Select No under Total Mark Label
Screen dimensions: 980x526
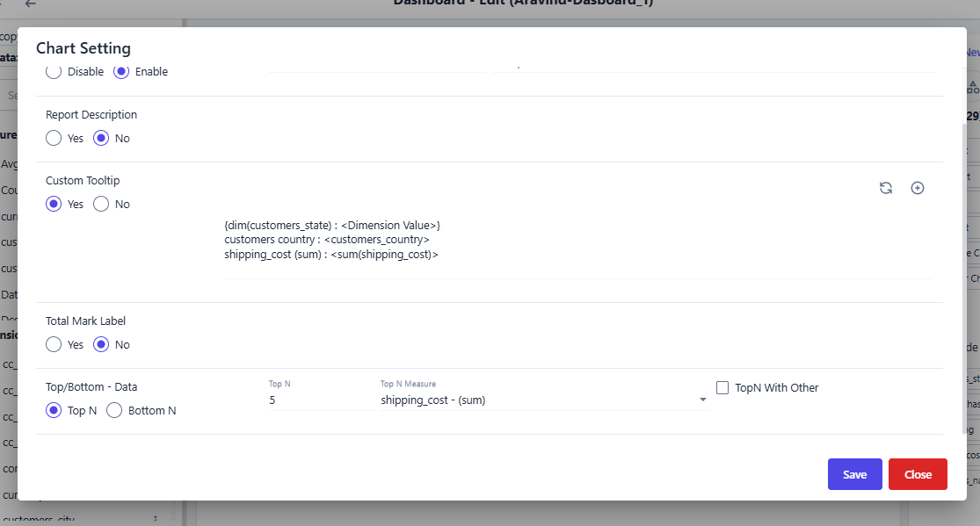pyautogui.click(x=101, y=344)
